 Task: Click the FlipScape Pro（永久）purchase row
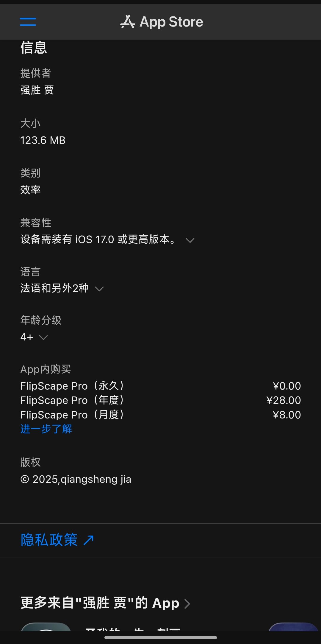tap(161, 386)
